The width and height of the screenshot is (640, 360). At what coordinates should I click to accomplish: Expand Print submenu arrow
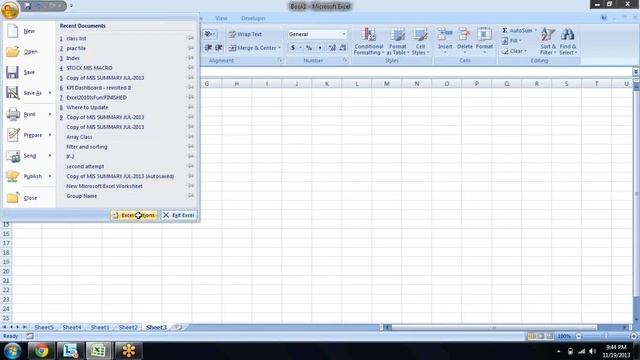(50, 114)
